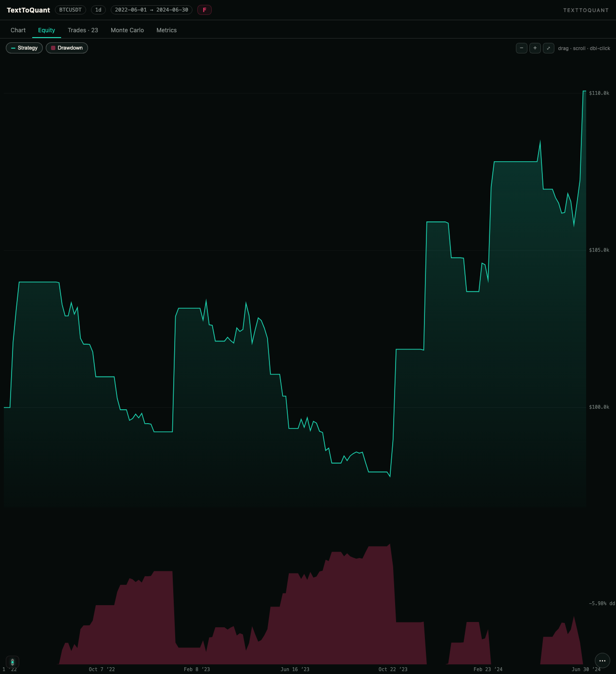The width and height of the screenshot is (616, 674).
Task: Click the Jun 16 '23 date label
Action: pos(295,670)
